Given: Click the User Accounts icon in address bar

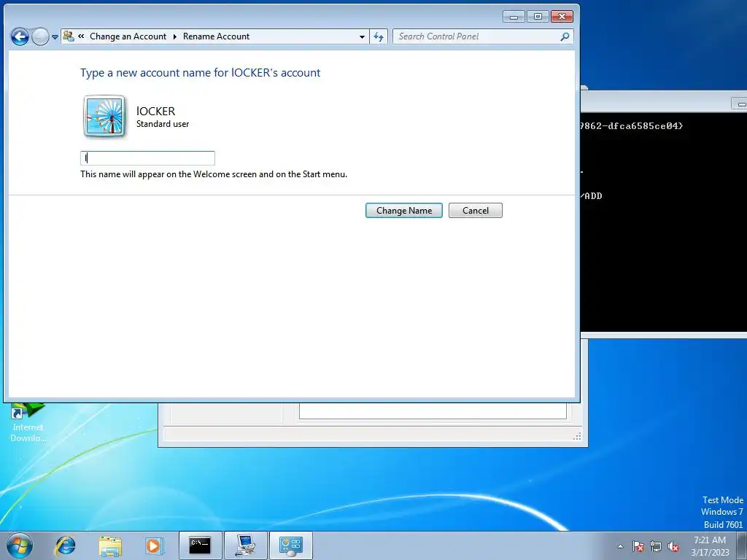Looking at the screenshot, I should 69,36.
